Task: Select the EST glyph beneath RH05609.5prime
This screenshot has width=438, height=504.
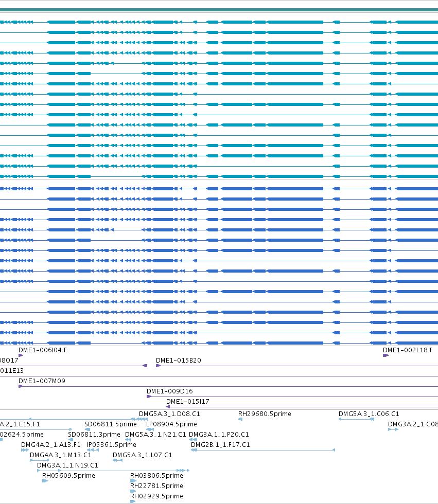Action: coord(45,480)
